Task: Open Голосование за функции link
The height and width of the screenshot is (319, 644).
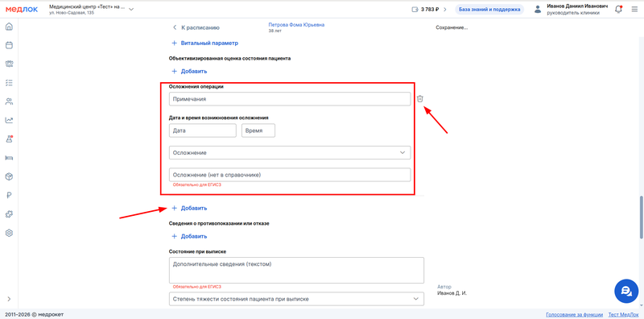Action: point(574,314)
